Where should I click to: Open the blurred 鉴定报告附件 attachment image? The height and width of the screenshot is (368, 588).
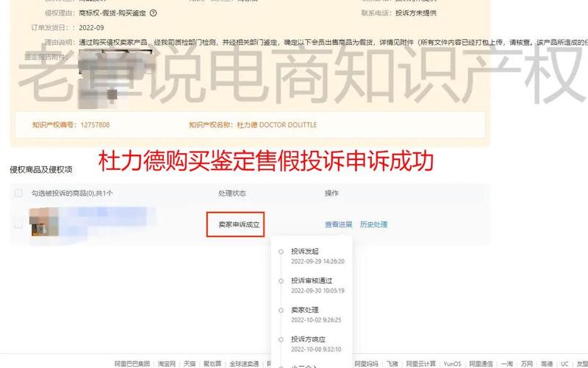pyautogui.click(x=115, y=79)
